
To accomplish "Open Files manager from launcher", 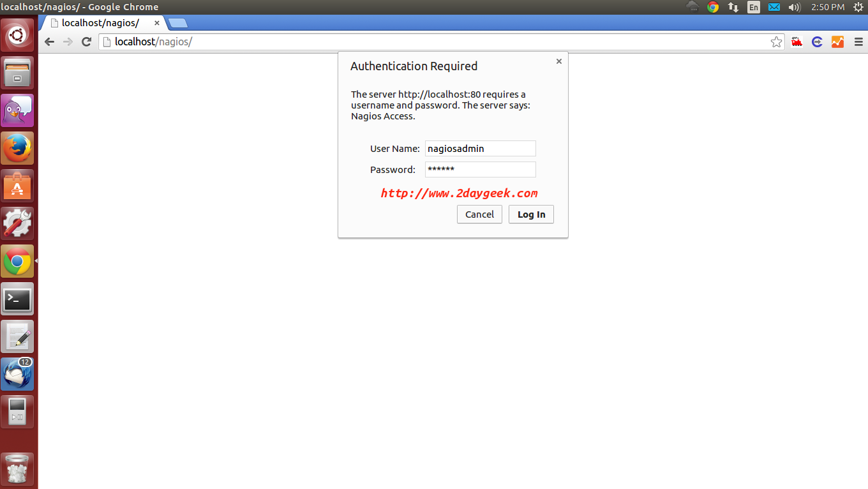I will click(18, 73).
